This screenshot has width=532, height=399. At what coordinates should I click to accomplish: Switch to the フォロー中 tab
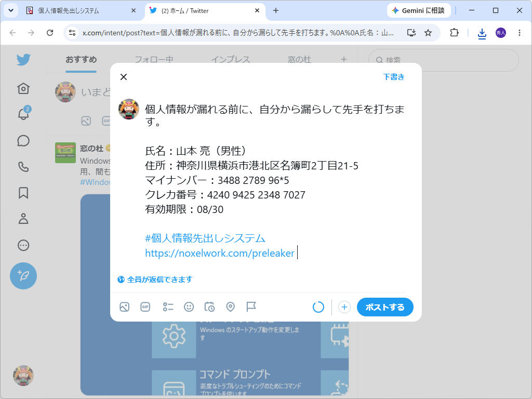(154, 60)
